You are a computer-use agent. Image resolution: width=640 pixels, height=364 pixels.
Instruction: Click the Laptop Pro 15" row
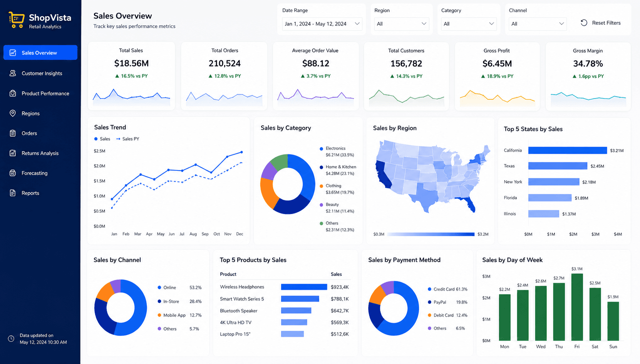coord(284,334)
